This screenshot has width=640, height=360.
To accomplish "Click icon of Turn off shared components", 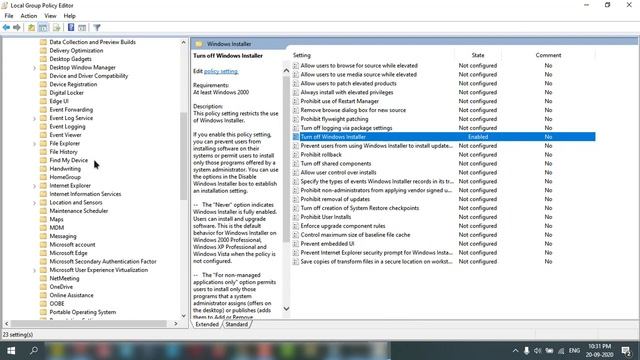I will point(296,164).
